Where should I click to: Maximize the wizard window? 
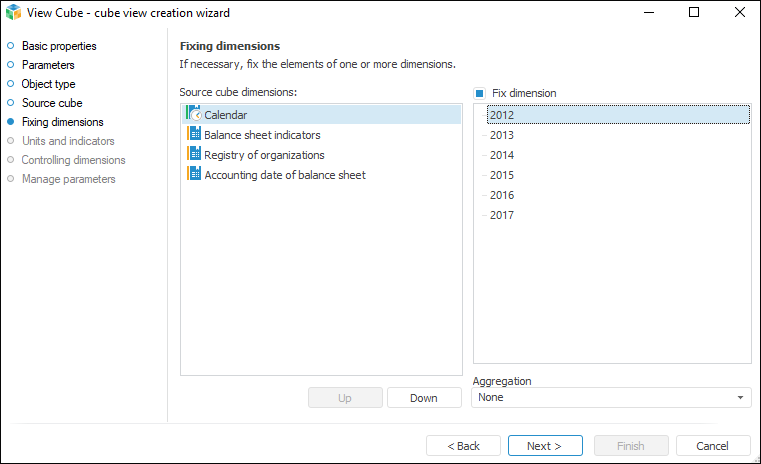694,13
